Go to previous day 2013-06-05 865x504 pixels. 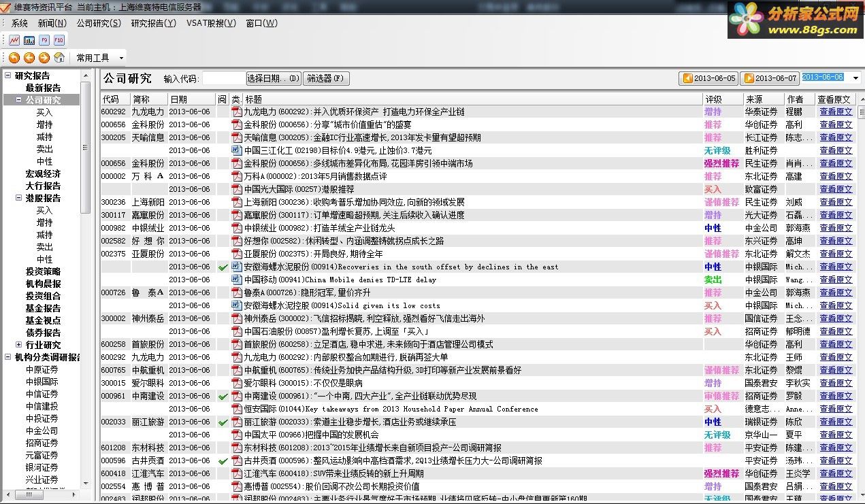pyautogui.click(x=708, y=78)
